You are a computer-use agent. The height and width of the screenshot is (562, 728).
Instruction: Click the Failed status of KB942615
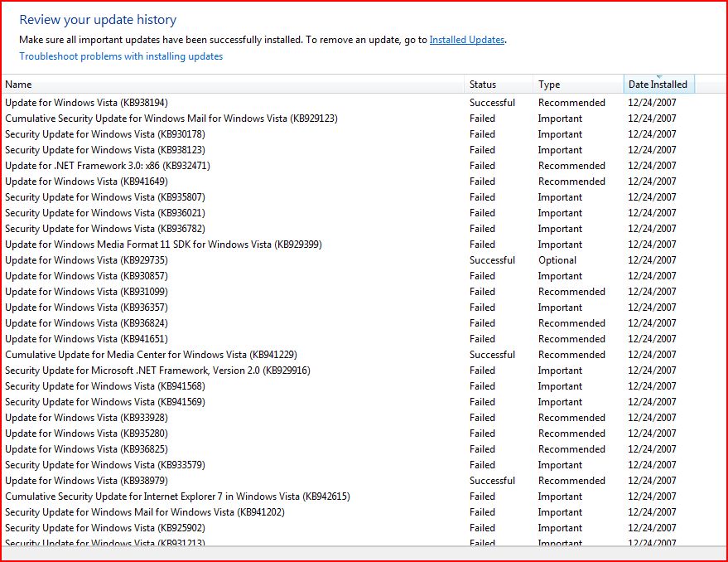coord(482,497)
